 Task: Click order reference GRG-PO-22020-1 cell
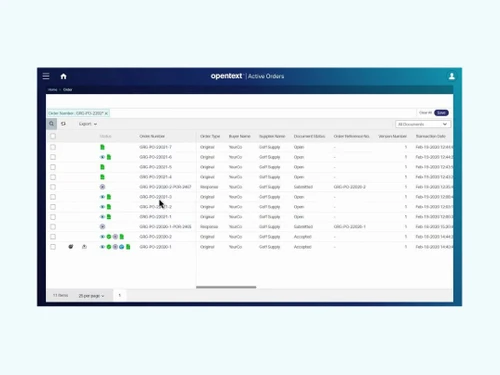pyautogui.click(x=350, y=227)
